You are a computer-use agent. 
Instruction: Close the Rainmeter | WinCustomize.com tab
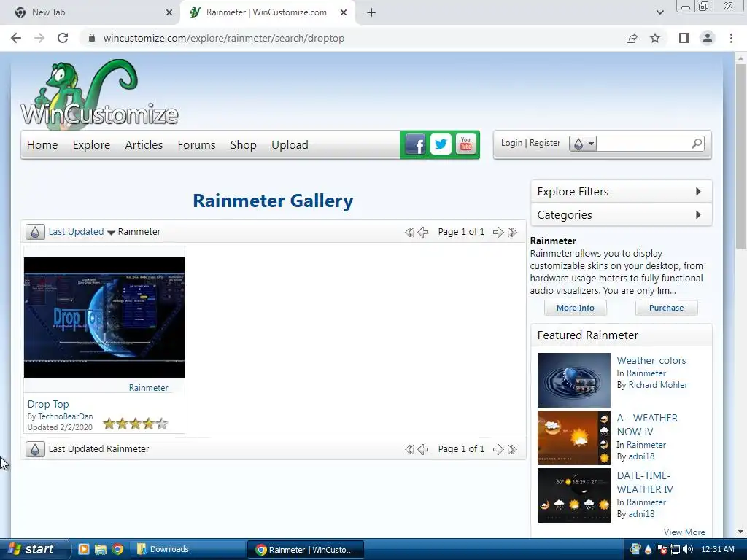pos(344,12)
